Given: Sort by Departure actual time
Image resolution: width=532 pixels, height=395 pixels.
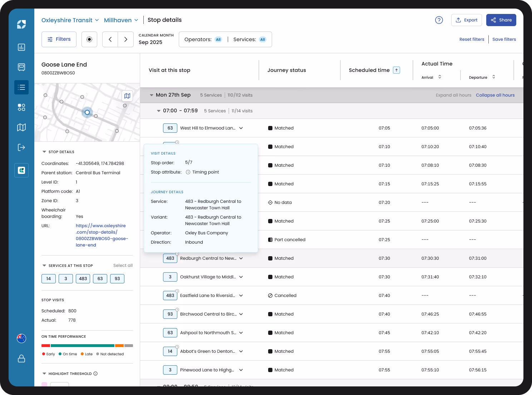Looking at the screenshot, I should click(494, 77).
